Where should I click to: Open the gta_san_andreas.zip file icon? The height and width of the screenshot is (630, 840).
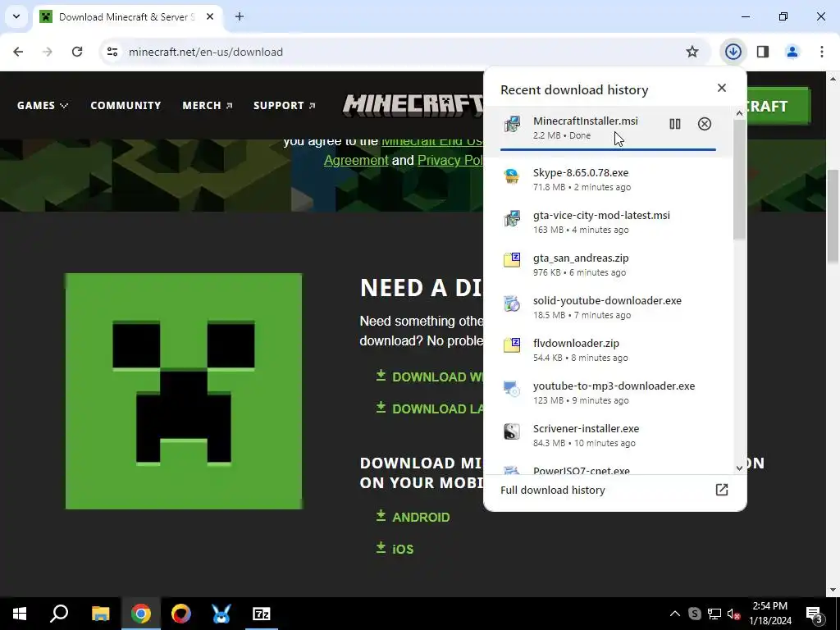click(x=512, y=261)
